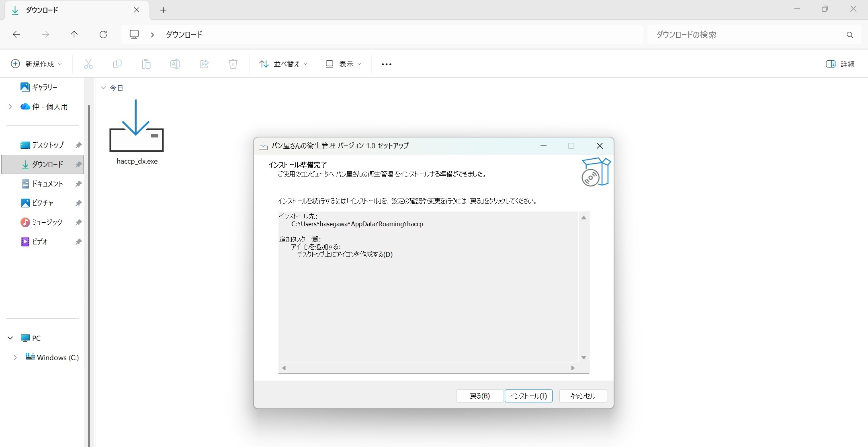Click the Paste icon in the toolbar
868x447 pixels.
[x=146, y=64]
